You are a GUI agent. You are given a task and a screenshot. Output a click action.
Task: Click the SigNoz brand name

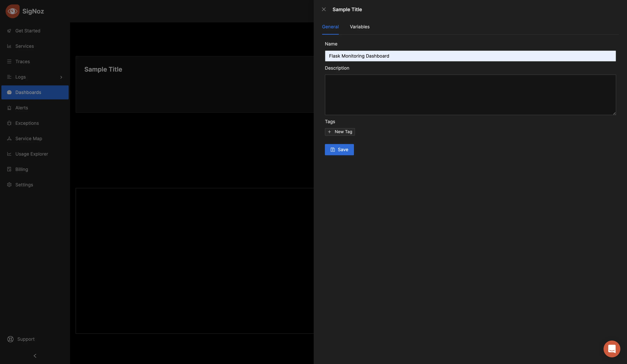click(x=33, y=11)
